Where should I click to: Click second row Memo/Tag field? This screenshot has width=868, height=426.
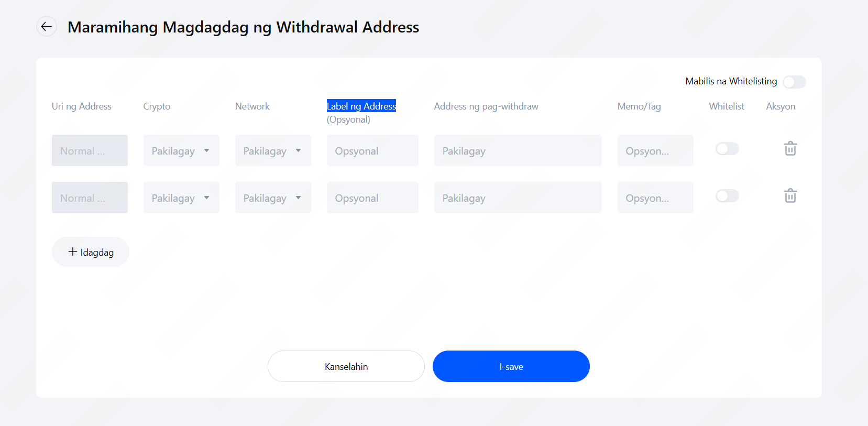[x=655, y=198]
